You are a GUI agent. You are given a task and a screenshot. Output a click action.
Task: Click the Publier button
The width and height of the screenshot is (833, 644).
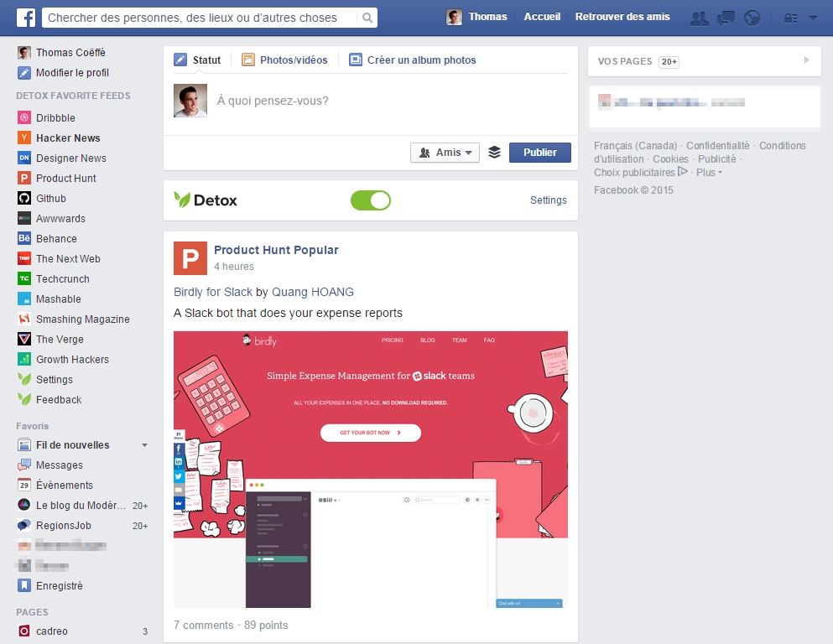coord(539,153)
